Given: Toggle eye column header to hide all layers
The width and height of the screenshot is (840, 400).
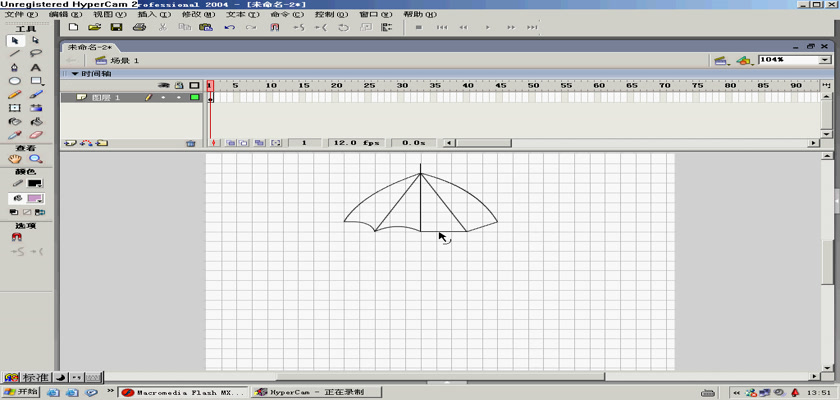Looking at the screenshot, I should point(164,86).
